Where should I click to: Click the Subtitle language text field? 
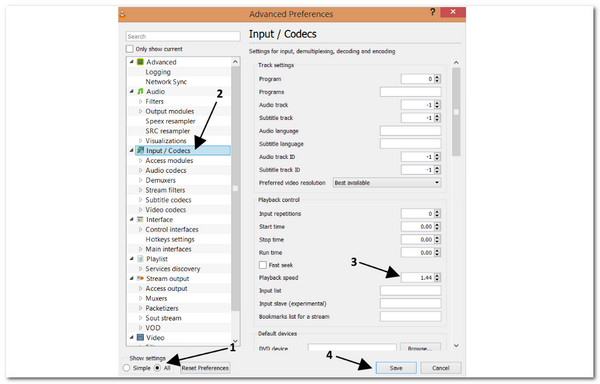pos(410,144)
